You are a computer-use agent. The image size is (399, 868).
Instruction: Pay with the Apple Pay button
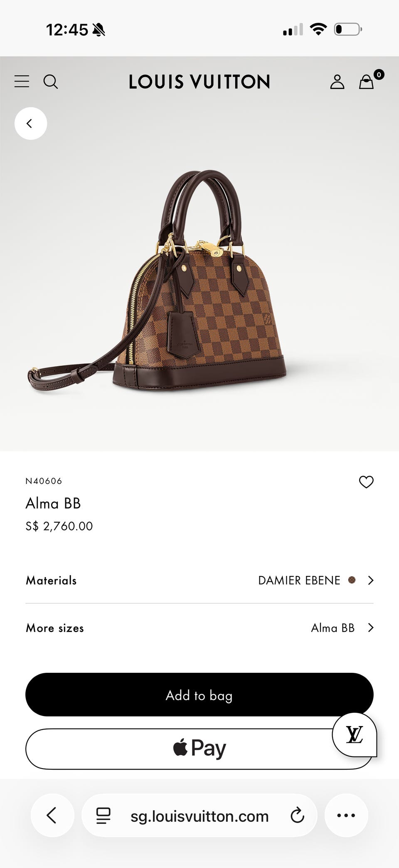(199, 749)
